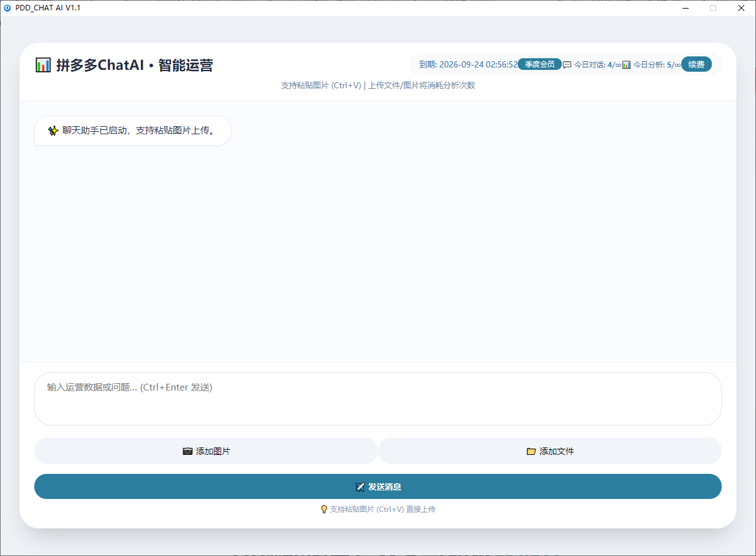Click the 拼多多ChatAI・智能运营 heading
Screen dimensions: 756x556
[134, 65]
